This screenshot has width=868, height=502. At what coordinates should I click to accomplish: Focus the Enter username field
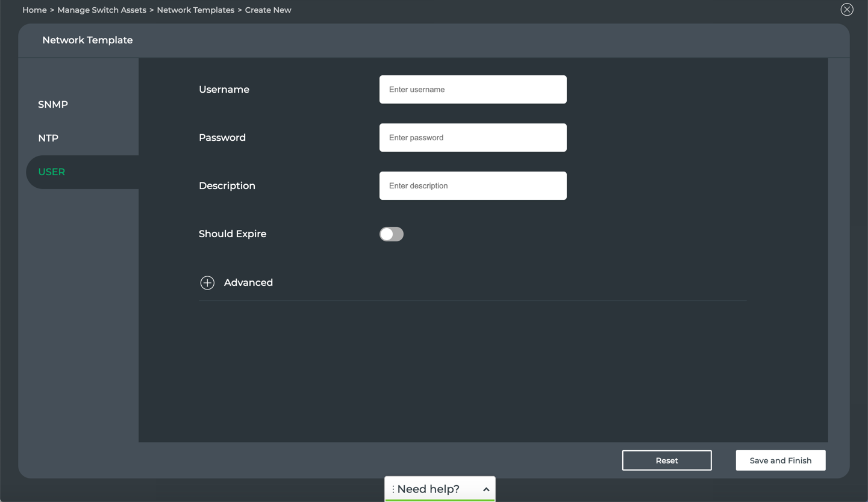pyautogui.click(x=473, y=90)
